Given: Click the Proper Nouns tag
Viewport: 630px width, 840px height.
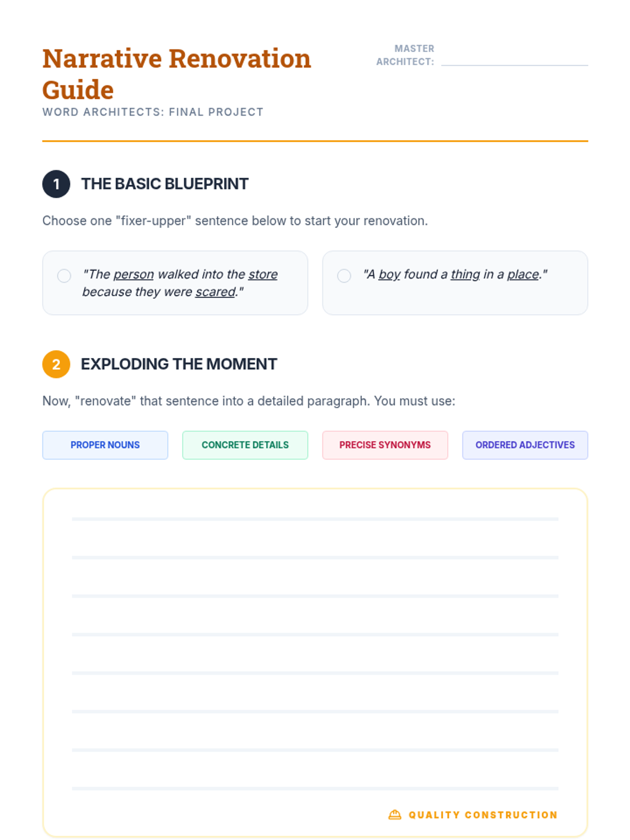Looking at the screenshot, I should click(x=105, y=445).
